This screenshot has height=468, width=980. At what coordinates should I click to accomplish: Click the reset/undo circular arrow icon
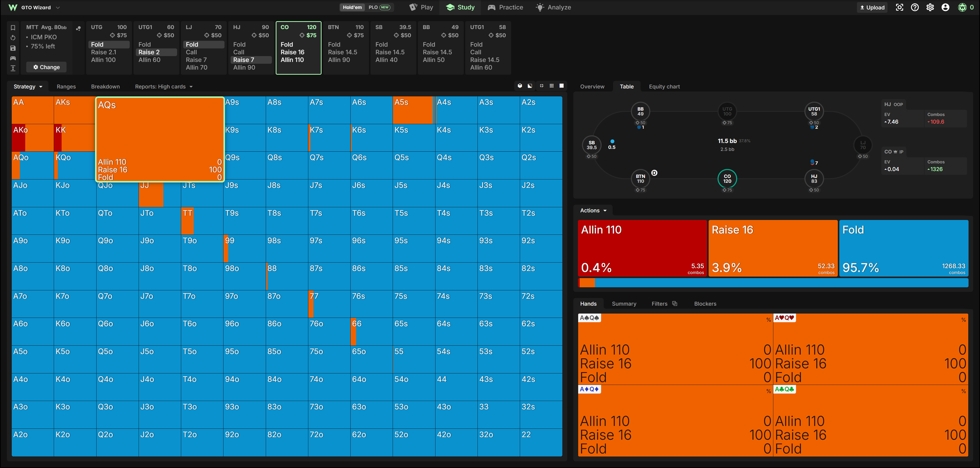(x=13, y=38)
